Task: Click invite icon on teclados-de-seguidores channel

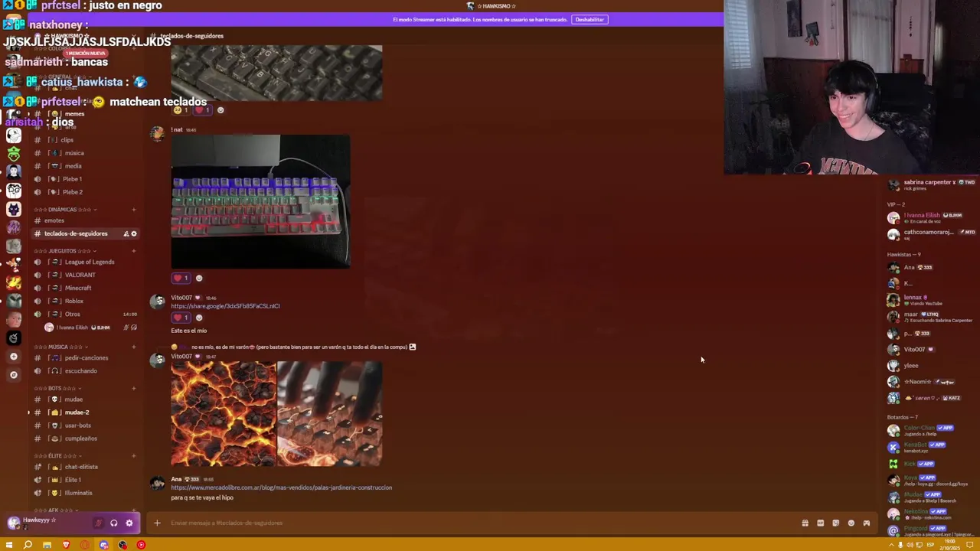Action: click(126, 233)
